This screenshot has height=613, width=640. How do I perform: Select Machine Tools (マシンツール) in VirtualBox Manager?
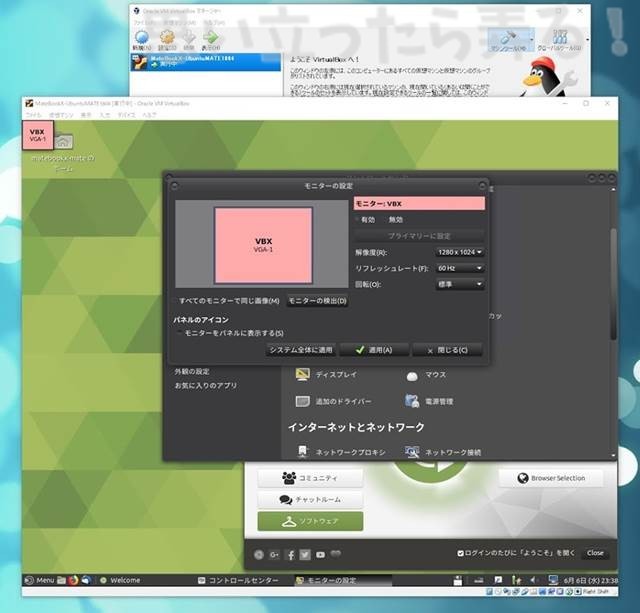508,40
